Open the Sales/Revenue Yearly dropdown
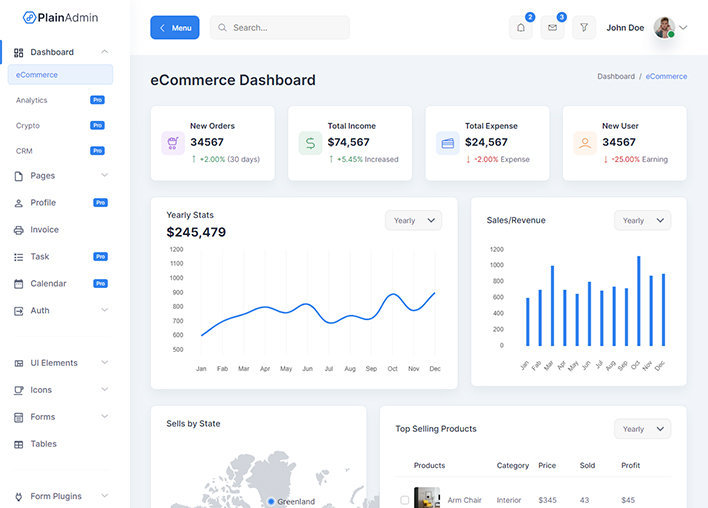This screenshot has height=508, width=708. (x=642, y=220)
